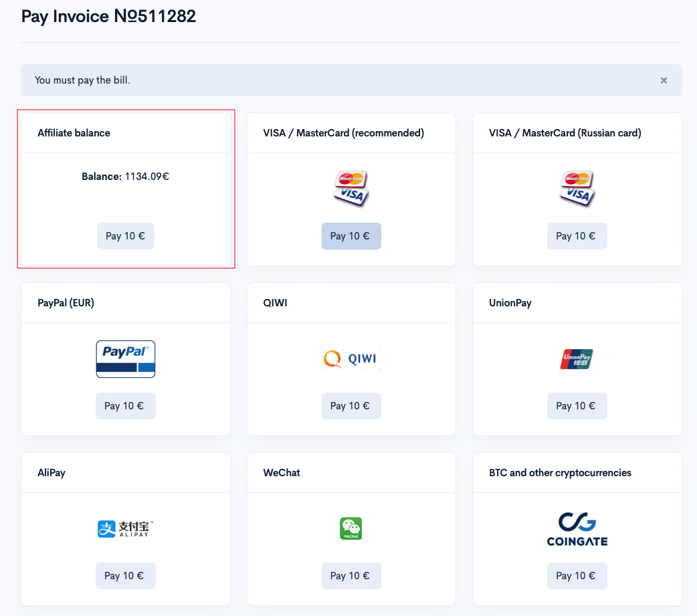Pay 10 € using AliPay
Viewport: 697px width, 616px height.
(126, 576)
